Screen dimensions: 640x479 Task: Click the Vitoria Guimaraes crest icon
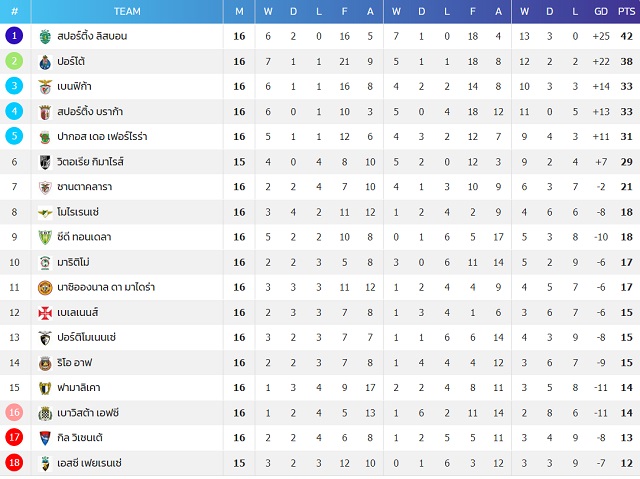click(45, 162)
